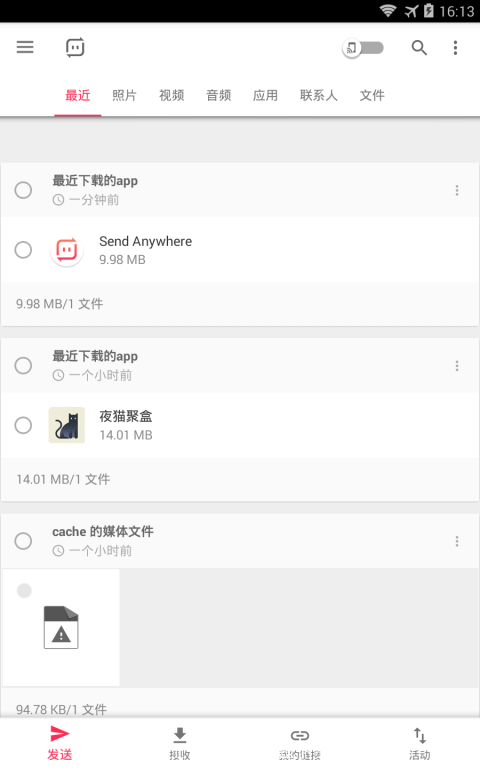This screenshot has height=768, width=480.
Task: Open the broken cache file thumbnail
Action: click(x=61, y=627)
